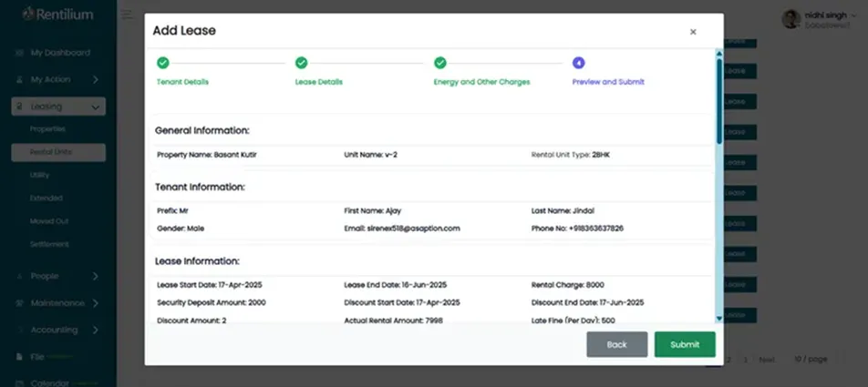Click the General Information heading
The image size is (868, 387).
(x=202, y=131)
